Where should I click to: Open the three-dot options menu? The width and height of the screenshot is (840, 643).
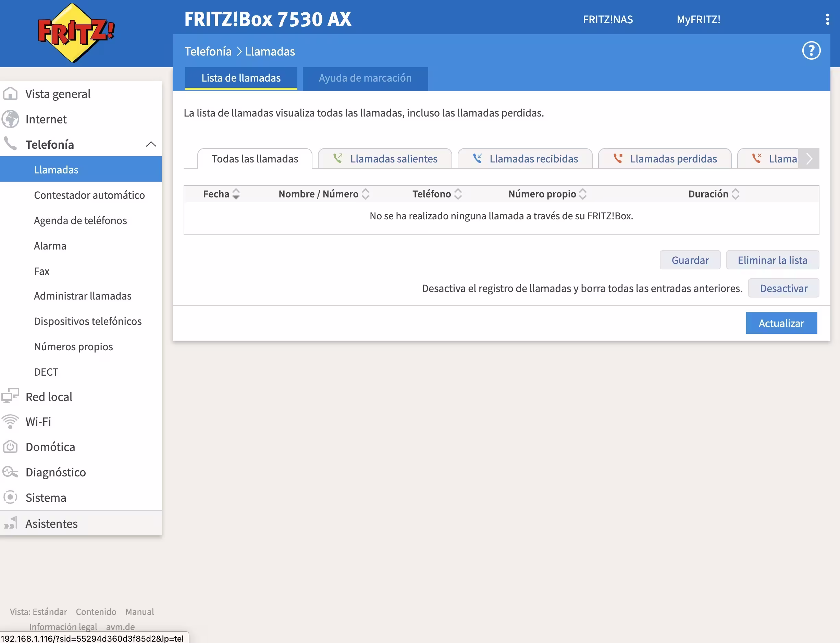point(827,19)
